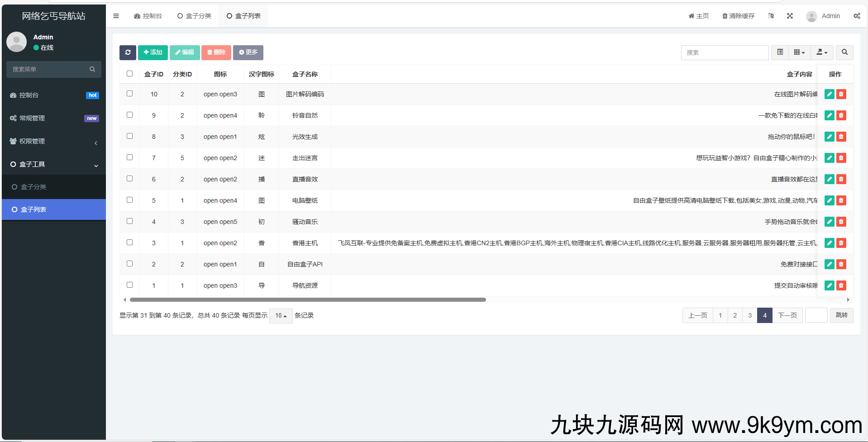Open 控制台 in the sidebar
The height and width of the screenshot is (442, 868).
[54, 95]
